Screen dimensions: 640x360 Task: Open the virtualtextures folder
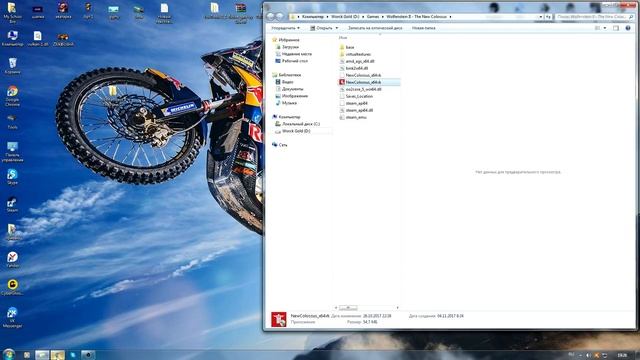(x=358, y=54)
